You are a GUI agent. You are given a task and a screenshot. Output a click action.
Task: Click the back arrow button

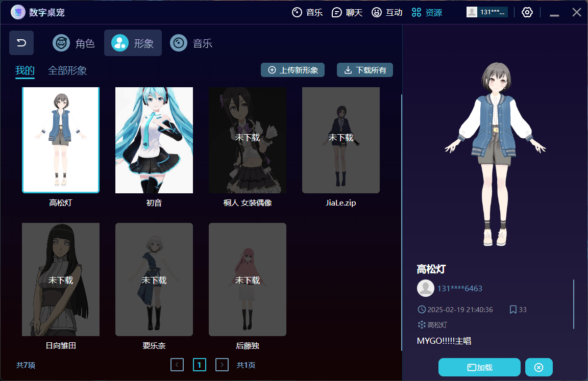(21, 43)
